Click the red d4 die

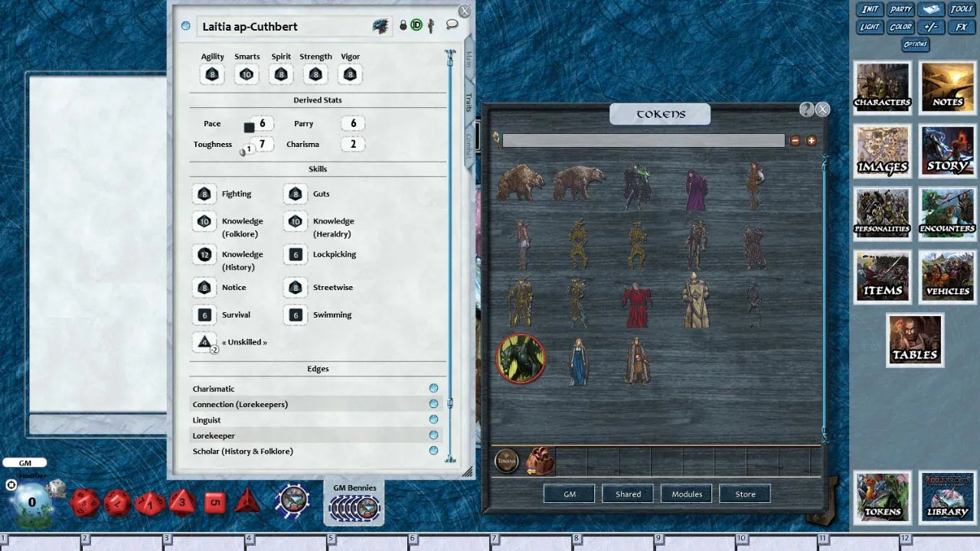pyautogui.click(x=247, y=502)
